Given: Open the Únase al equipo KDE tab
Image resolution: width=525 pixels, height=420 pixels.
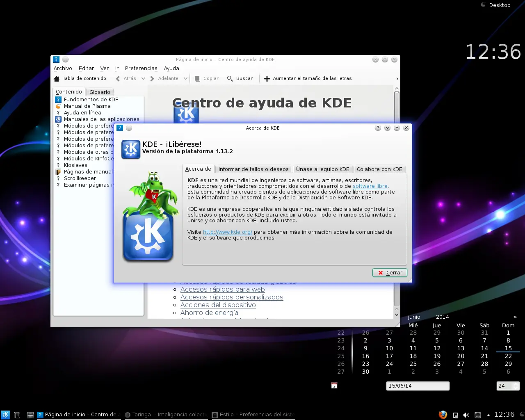Looking at the screenshot, I should pyautogui.click(x=323, y=169).
